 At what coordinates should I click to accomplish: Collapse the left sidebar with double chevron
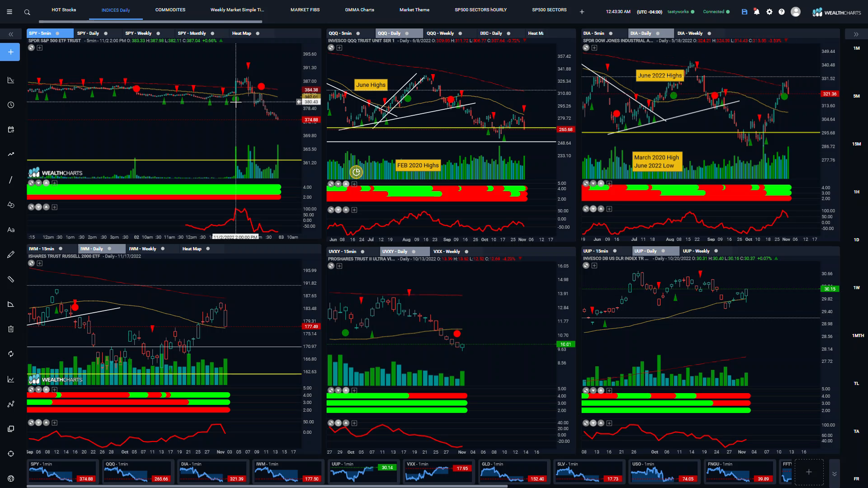pyautogui.click(x=11, y=34)
